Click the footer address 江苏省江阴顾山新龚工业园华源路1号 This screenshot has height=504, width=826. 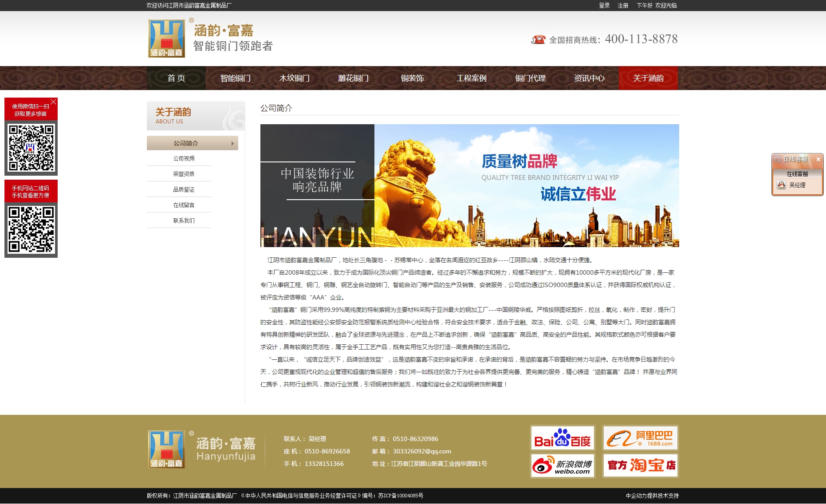[439, 464]
